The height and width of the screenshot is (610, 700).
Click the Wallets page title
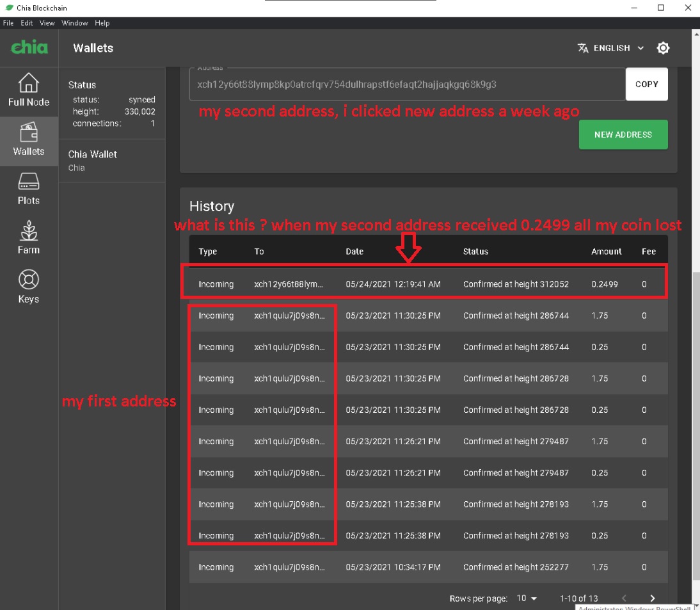click(93, 48)
